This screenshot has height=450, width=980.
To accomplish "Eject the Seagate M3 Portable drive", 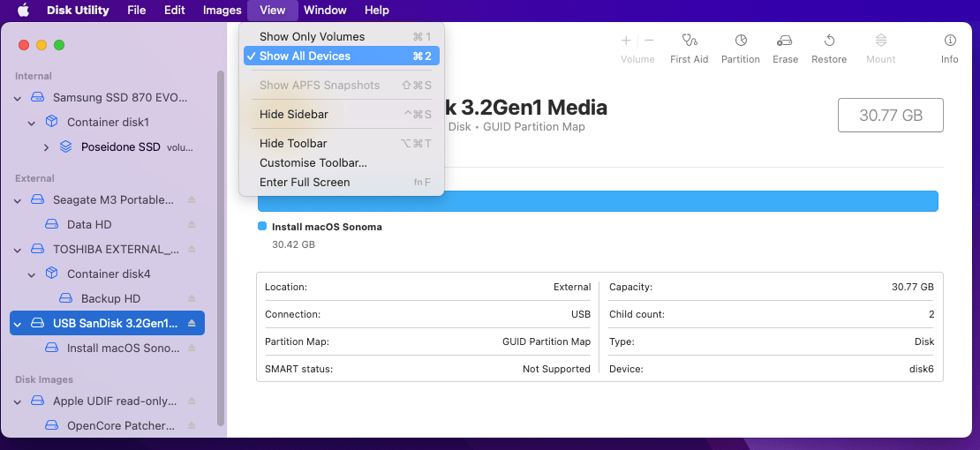I will click(x=192, y=200).
